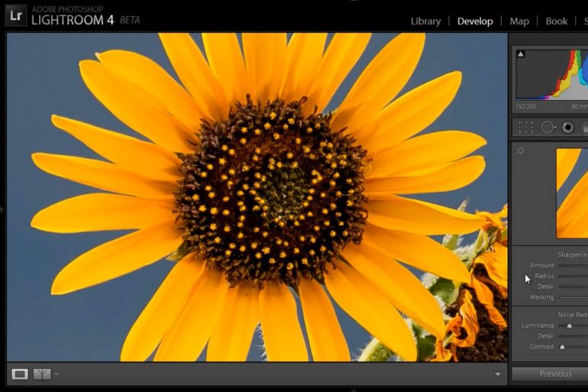This screenshot has height=392, width=588.
Task: Select the Graduated Filter tool
Action: pyautogui.click(x=585, y=128)
